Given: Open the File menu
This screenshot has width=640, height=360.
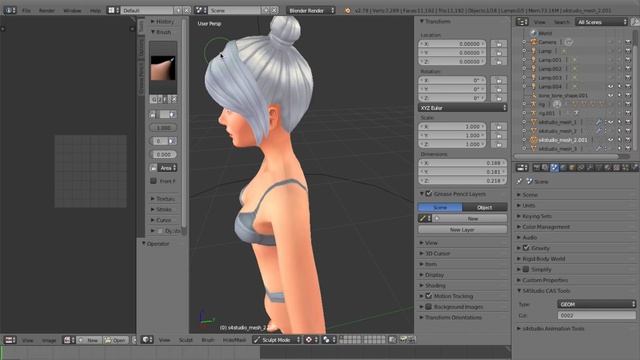Looking at the screenshot, I should [27, 10].
